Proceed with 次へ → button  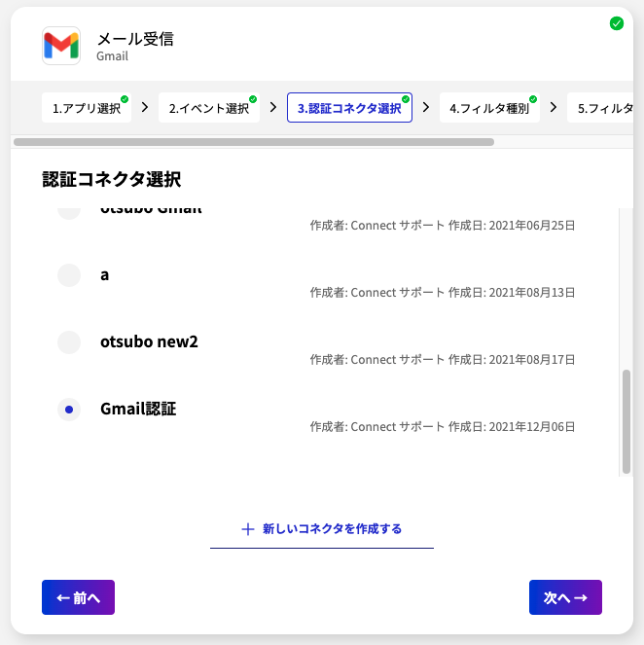(x=565, y=597)
